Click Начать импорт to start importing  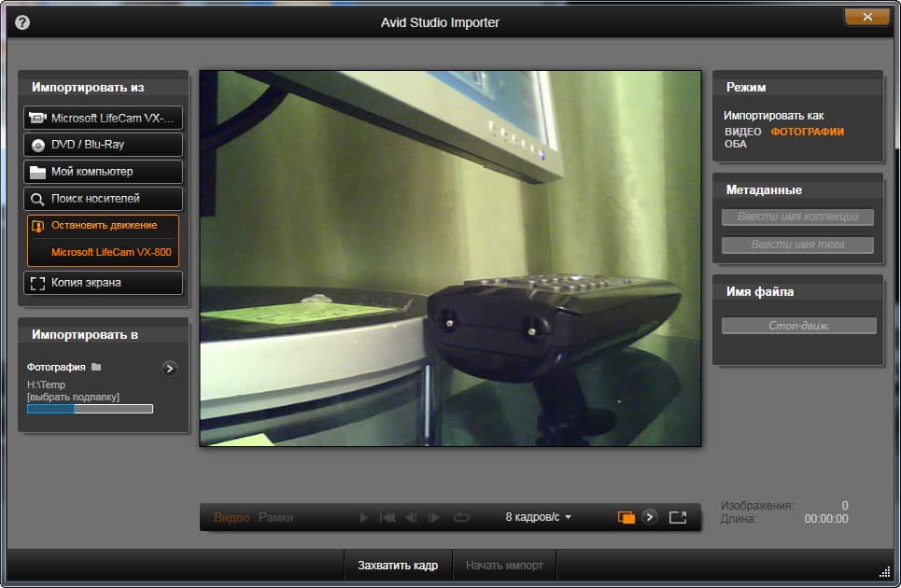coord(504,566)
